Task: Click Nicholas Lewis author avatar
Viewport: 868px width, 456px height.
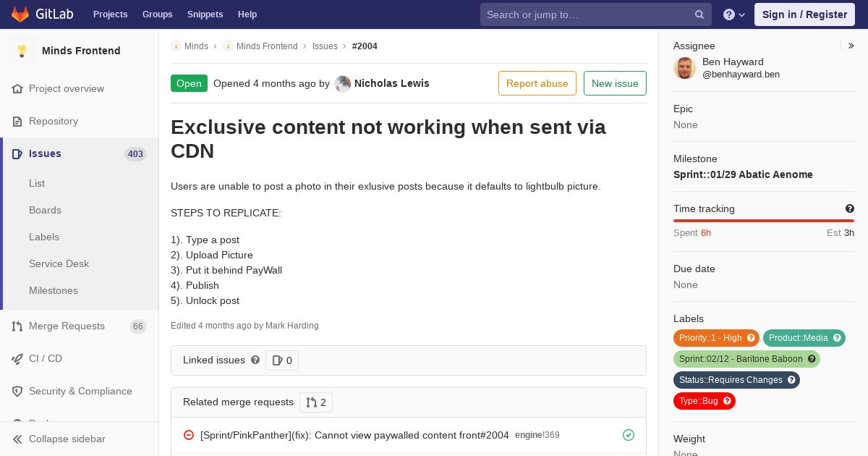Action: 343,83
